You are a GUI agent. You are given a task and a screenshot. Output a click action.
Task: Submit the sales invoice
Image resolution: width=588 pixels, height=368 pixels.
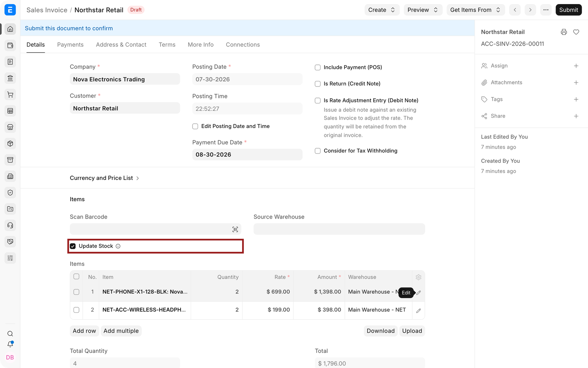(569, 10)
